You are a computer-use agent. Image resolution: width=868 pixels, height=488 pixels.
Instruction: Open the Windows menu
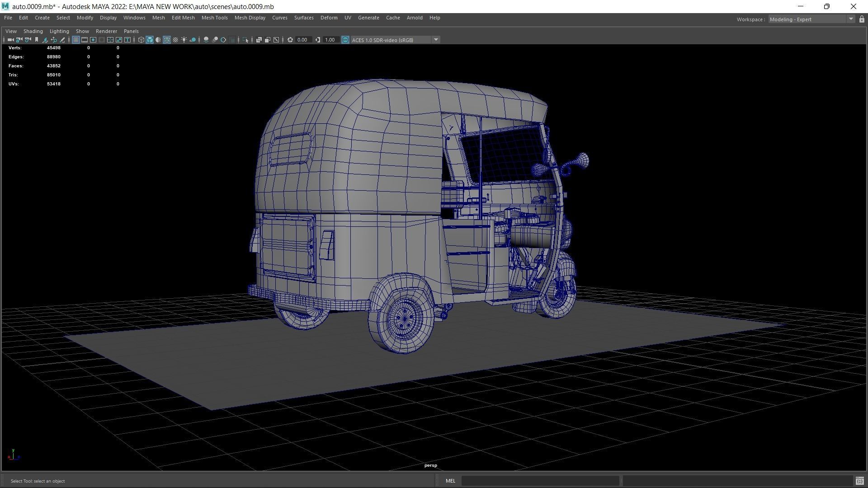(x=134, y=18)
